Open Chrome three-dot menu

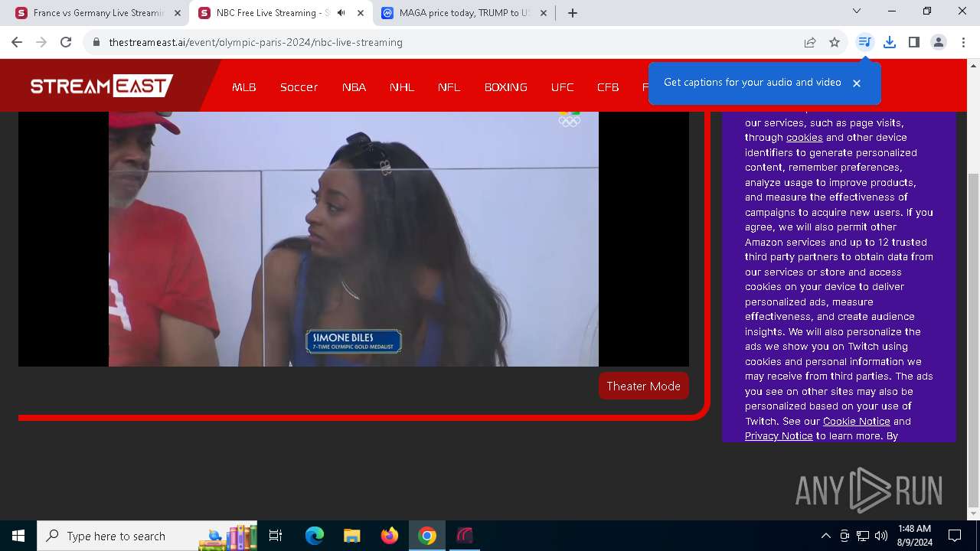[963, 42]
